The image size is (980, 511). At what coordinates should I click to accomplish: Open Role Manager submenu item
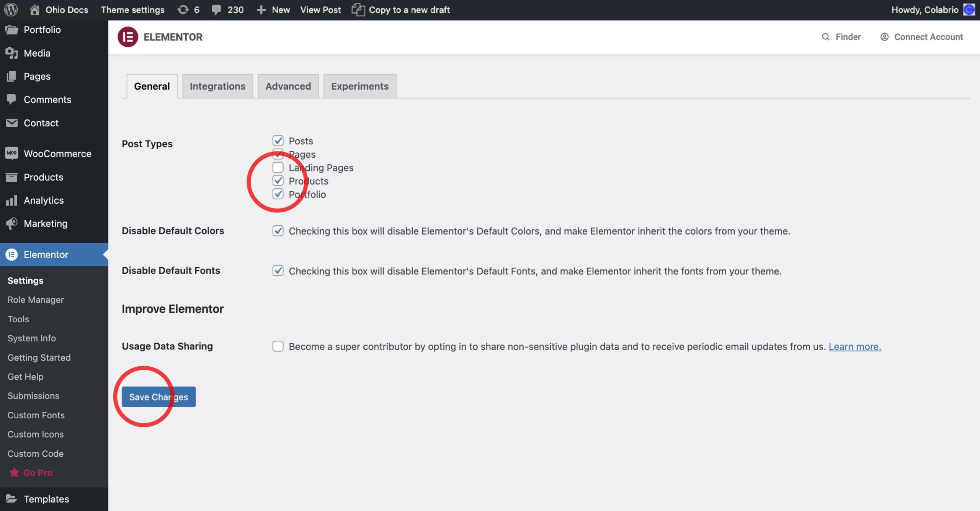click(36, 300)
